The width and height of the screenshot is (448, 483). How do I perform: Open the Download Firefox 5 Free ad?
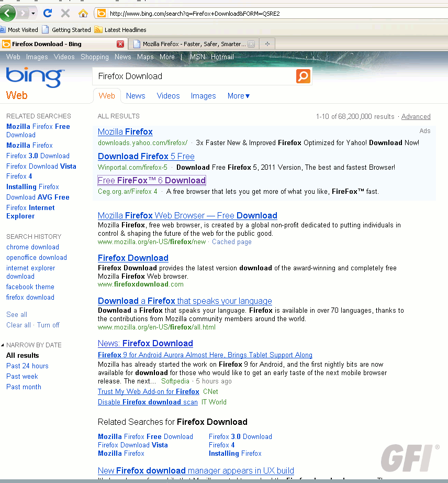point(146,157)
